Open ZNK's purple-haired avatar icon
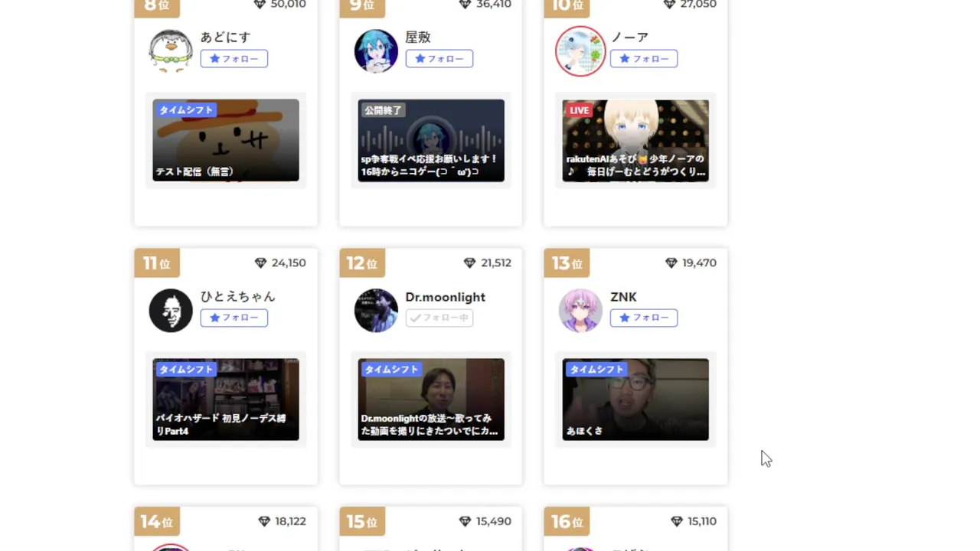 point(580,310)
